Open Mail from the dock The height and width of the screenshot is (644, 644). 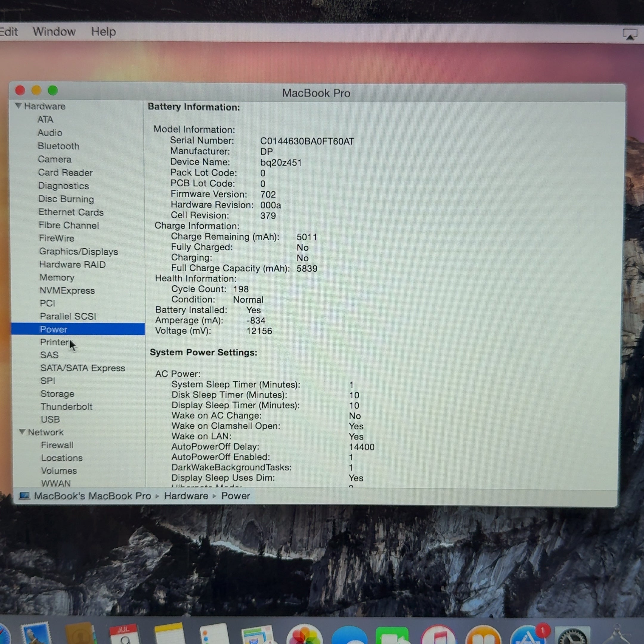click(x=36, y=633)
